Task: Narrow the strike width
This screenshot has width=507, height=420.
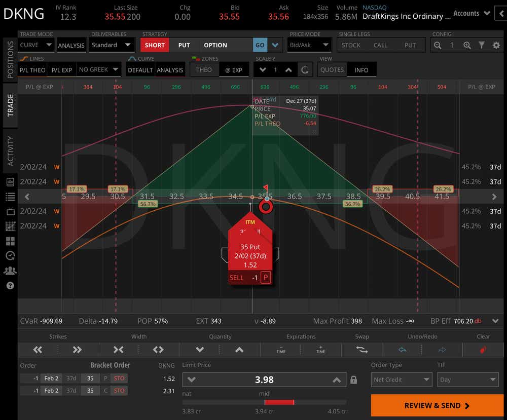Action: point(118,350)
